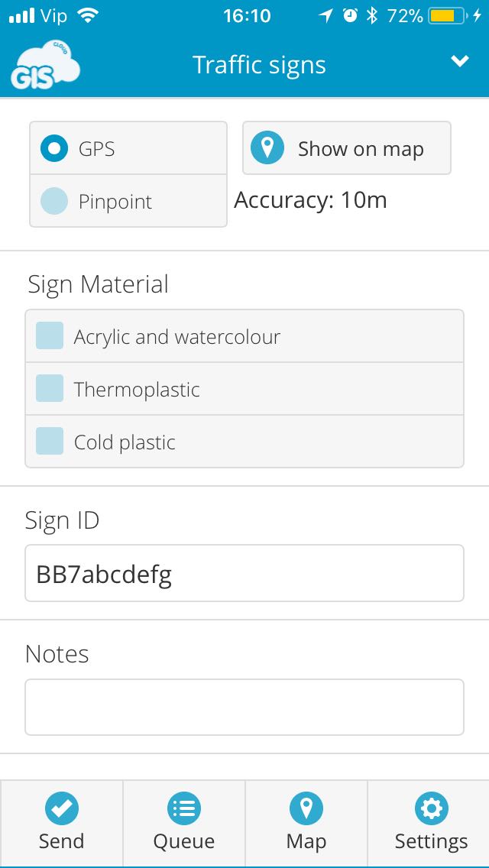
Task: Click the location pin icon beside Show on map
Action: coord(267,148)
